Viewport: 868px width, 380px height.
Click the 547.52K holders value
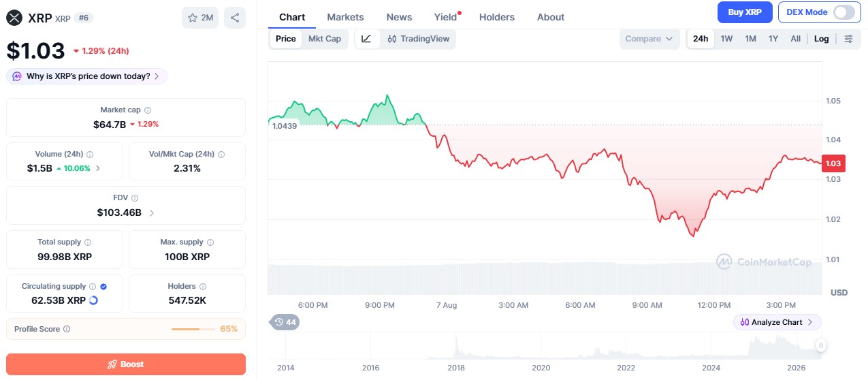[187, 300]
